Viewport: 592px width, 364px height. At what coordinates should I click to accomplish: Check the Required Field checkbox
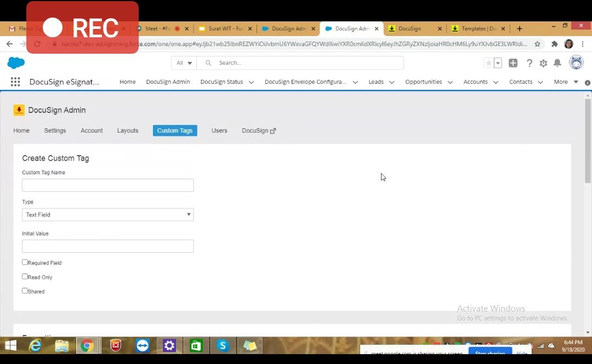25,262
